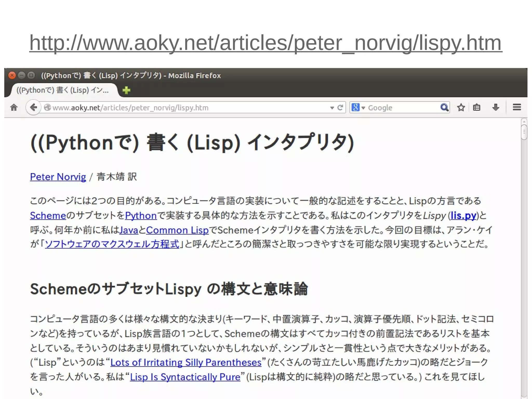
Task: Go back with the back arrow button
Action: (x=33, y=107)
